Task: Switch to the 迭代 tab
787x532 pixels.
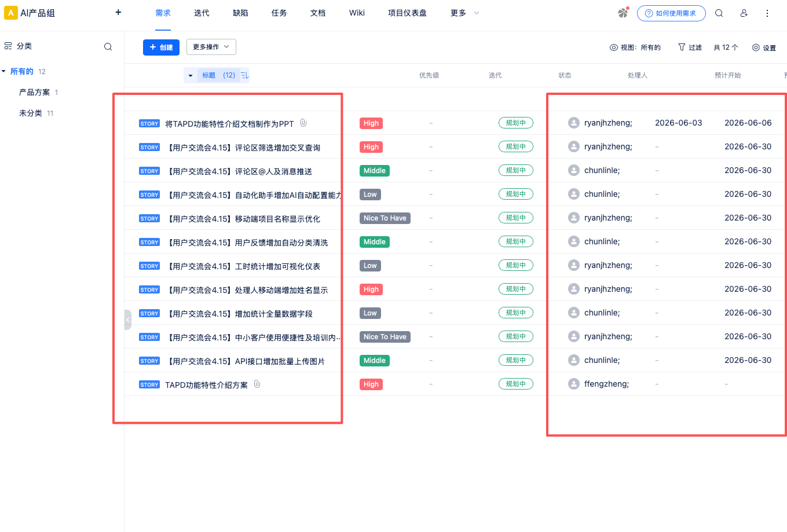Action: pos(202,13)
